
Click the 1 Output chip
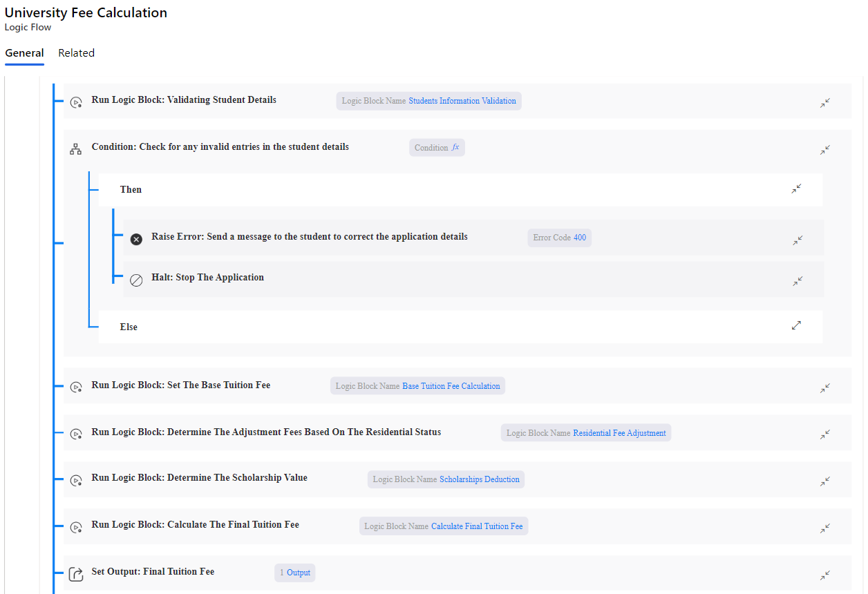(295, 573)
